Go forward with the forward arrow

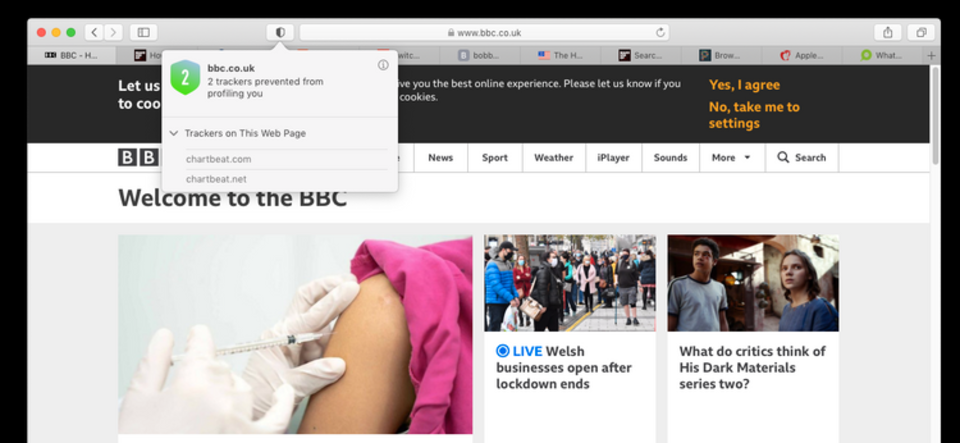[113, 32]
